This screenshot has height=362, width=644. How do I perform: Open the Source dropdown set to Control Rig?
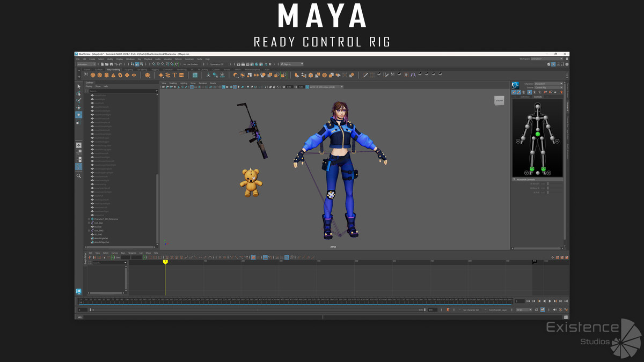point(548,87)
